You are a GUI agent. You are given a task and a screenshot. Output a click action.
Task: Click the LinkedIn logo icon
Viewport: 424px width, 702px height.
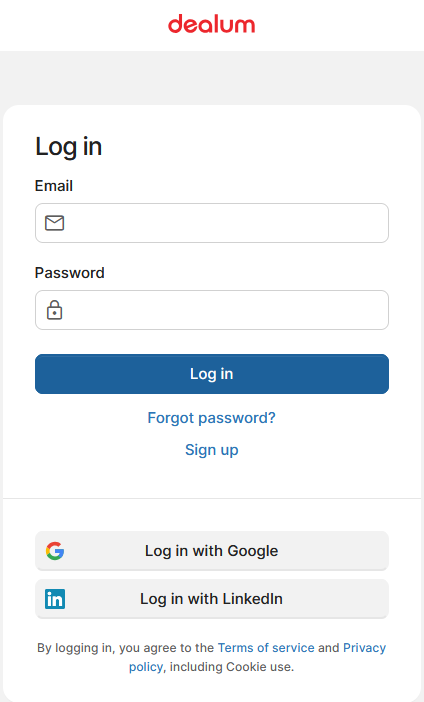(55, 599)
